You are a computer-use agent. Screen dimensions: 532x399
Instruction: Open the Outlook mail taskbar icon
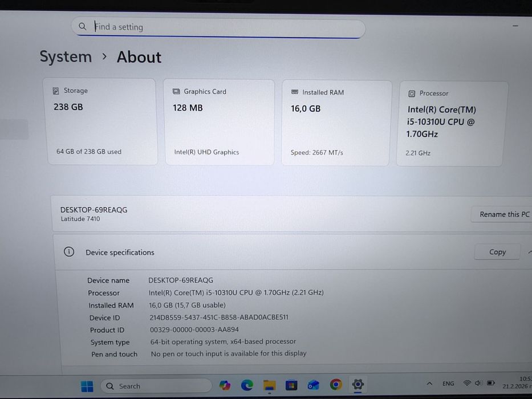pyautogui.click(x=314, y=385)
